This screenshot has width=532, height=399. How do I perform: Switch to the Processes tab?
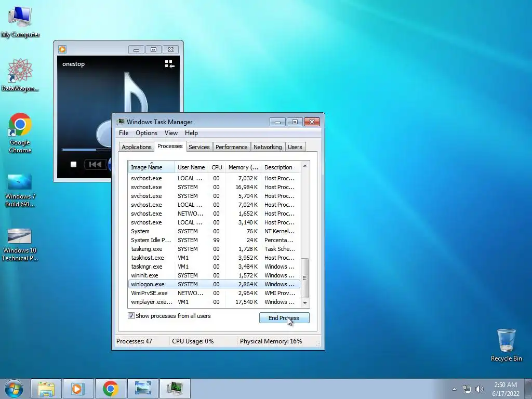pyautogui.click(x=170, y=146)
